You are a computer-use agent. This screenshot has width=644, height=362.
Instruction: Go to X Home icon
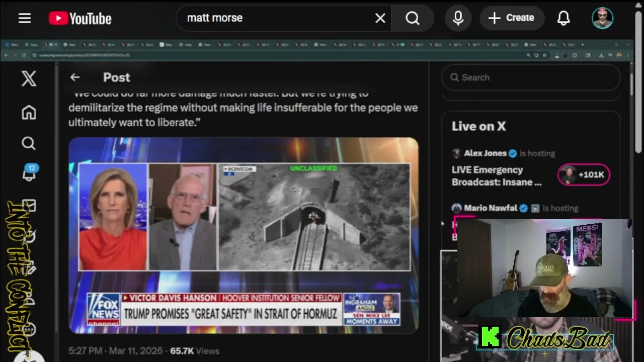coord(29,112)
